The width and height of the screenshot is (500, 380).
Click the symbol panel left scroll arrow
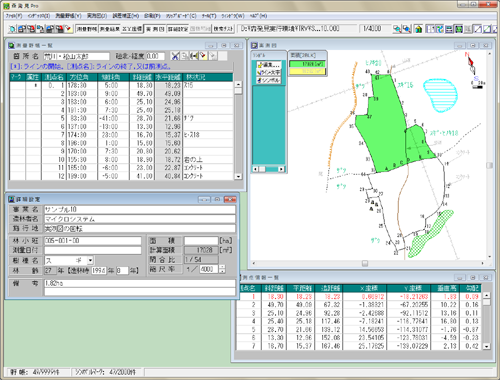click(x=256, y=169)
